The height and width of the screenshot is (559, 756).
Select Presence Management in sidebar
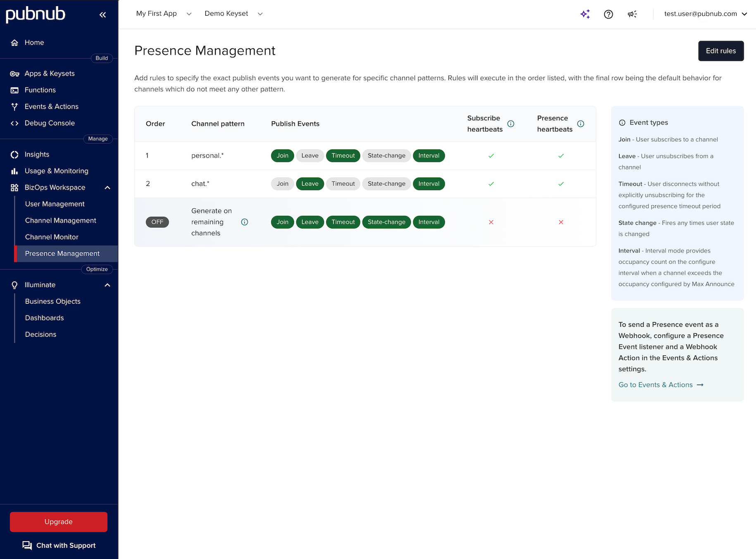pos(66,254)
